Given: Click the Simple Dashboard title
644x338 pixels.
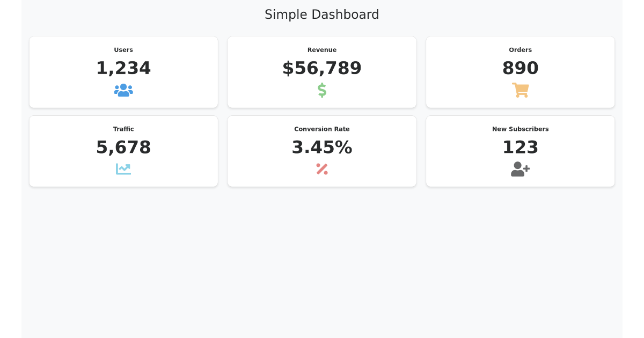Looking at the screenshot, I should 322,14.
